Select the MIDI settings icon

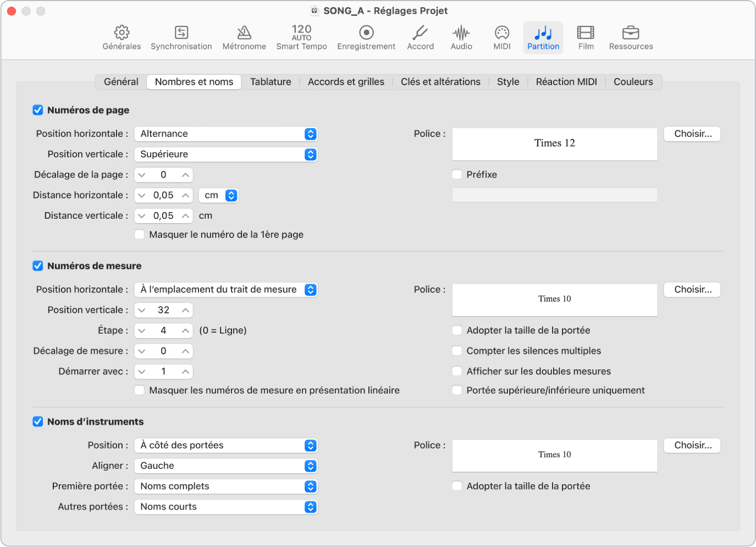click(x=502, y=37)
